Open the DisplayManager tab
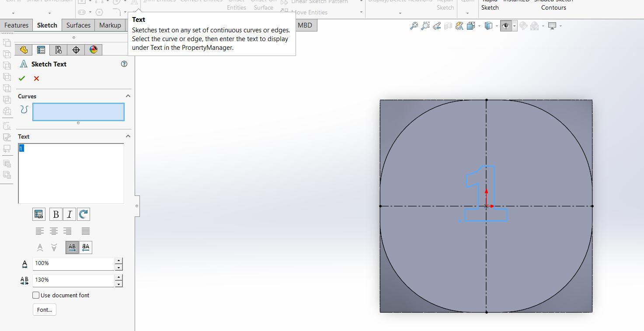644x331 pixels. (94, 50)
